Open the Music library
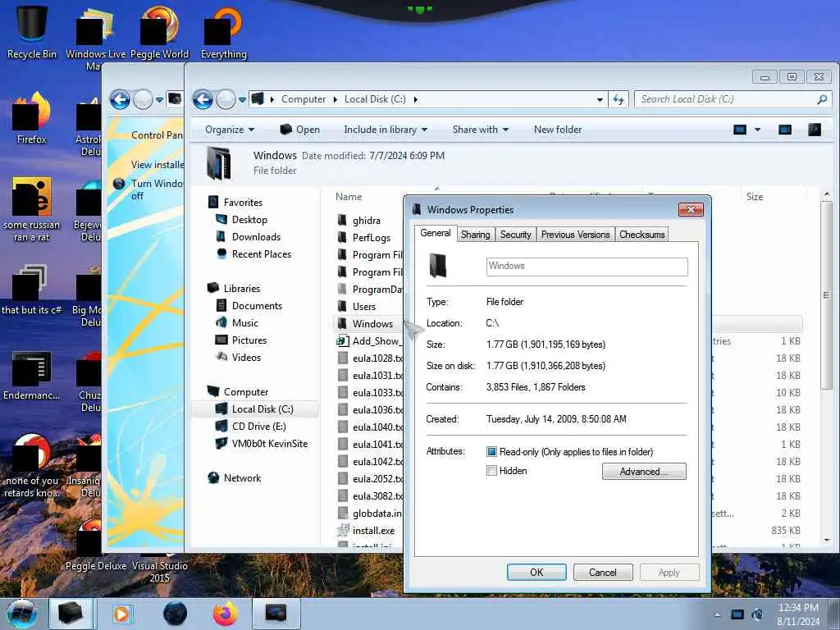 tap(244, 322)
